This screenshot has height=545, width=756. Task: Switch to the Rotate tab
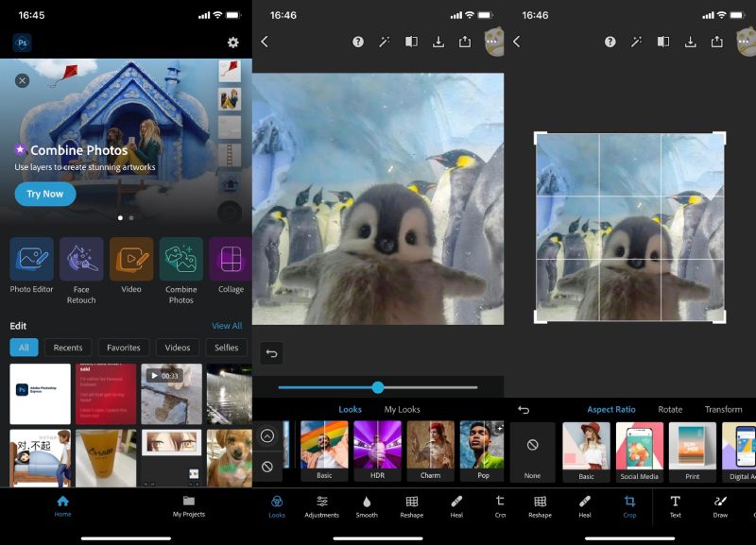(670, 409)
